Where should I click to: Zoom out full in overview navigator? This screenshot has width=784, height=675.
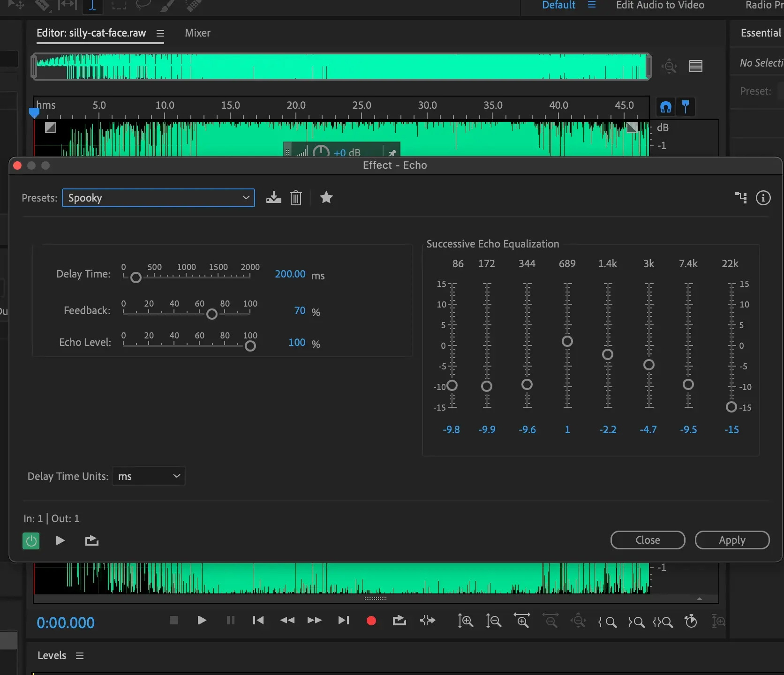click(x=669, y=67)
